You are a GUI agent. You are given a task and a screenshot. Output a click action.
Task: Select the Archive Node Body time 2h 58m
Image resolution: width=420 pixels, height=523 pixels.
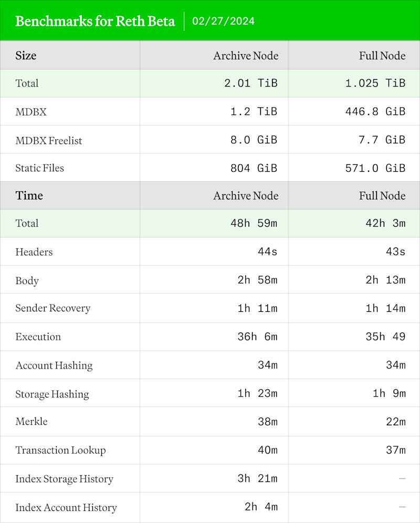(258, 280)
